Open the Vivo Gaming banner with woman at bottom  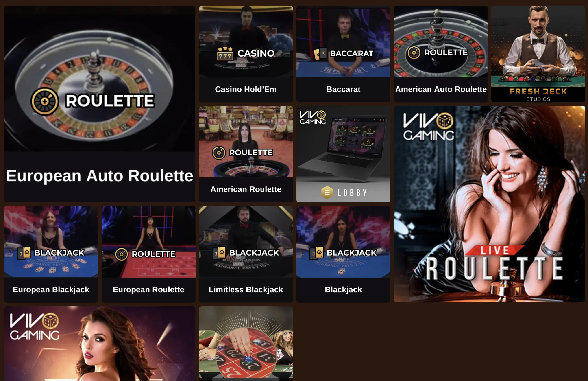click(100, 344)
